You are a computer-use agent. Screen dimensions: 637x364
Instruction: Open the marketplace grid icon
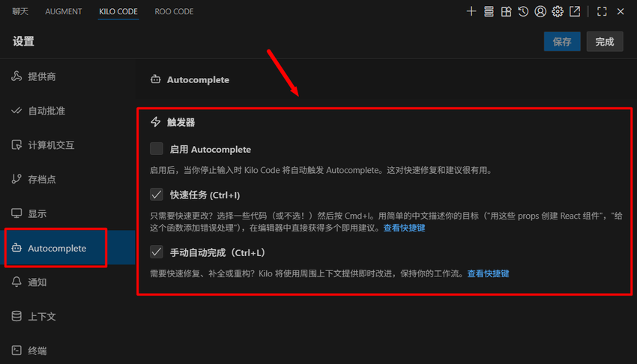pyautogui.click(x=506, y=11)
